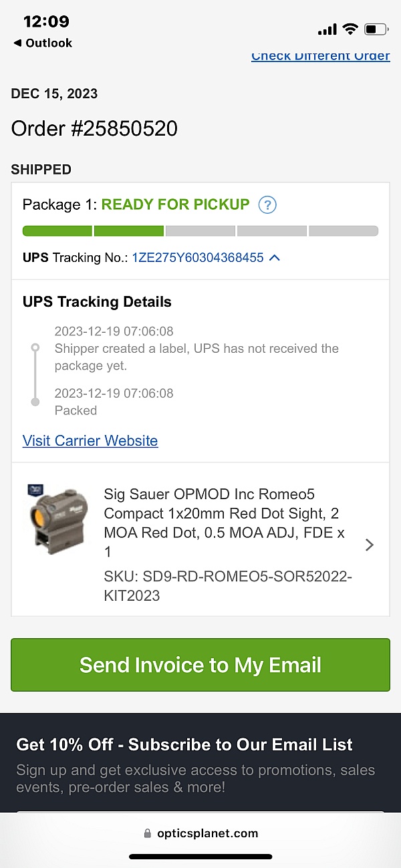This screenshot has width=401, height=868.
Task: Tap the 12:09 clock in status bar
Action: coord(46,21)
